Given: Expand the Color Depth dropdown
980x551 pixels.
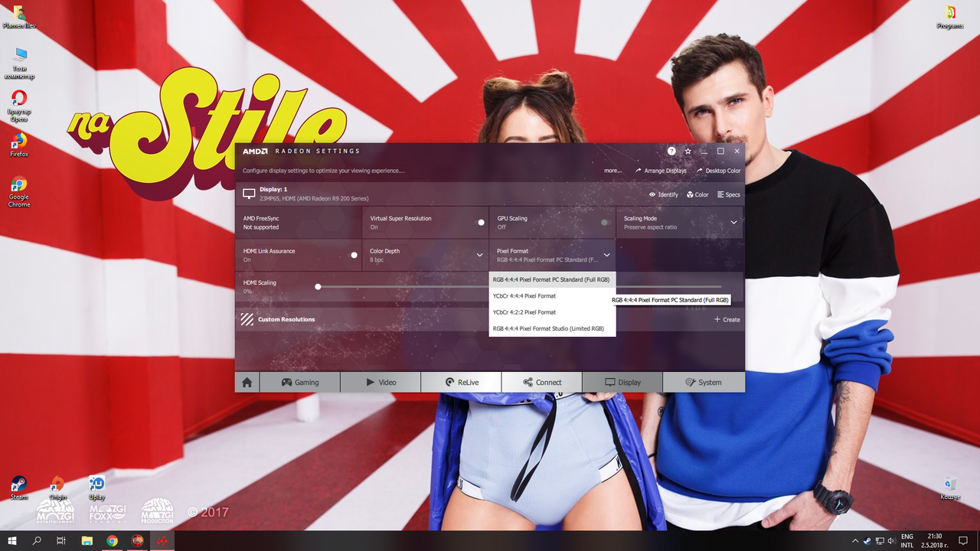Looking at the screenshot, I should coord(480,255).
